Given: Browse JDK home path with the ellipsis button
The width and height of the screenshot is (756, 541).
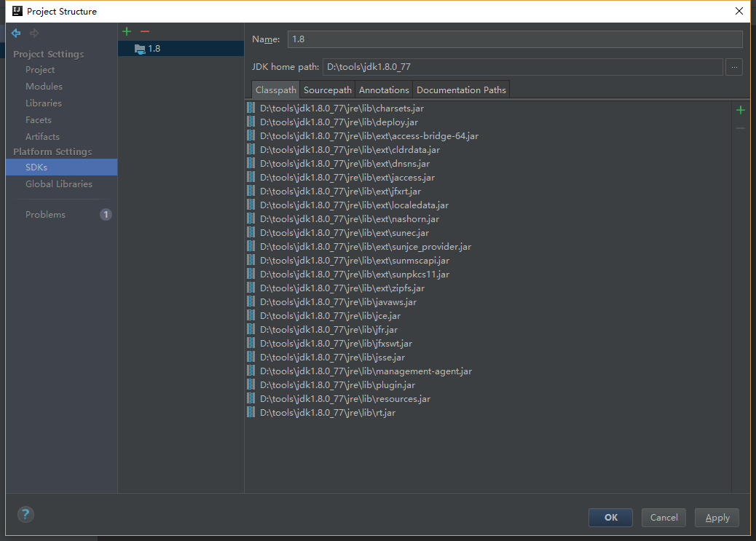Looking at the screenshot, I should coord(734,67).
